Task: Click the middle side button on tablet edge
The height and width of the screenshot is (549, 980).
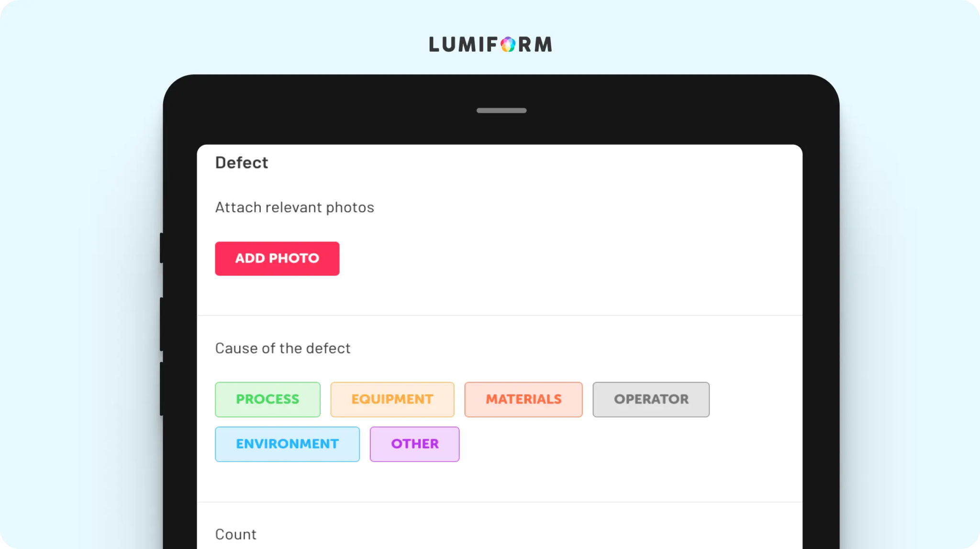Action: click(x=162, y=324)
